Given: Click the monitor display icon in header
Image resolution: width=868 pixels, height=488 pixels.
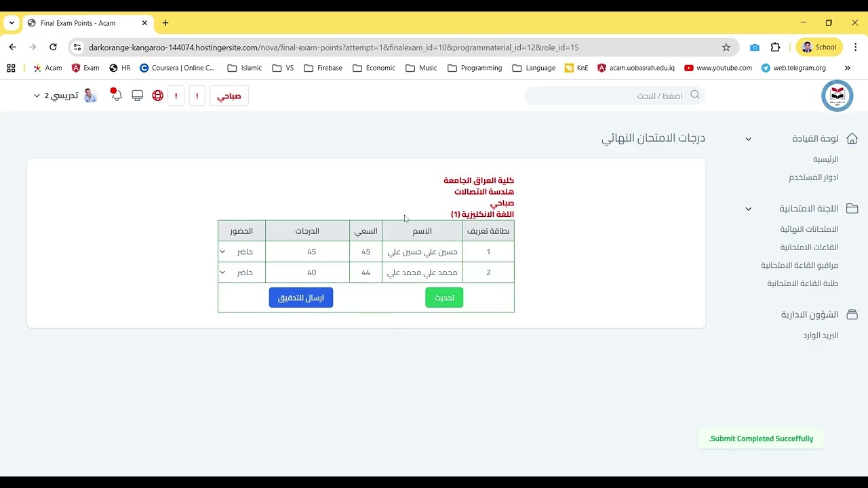Looking at the screenshot, I should point(138,96).
